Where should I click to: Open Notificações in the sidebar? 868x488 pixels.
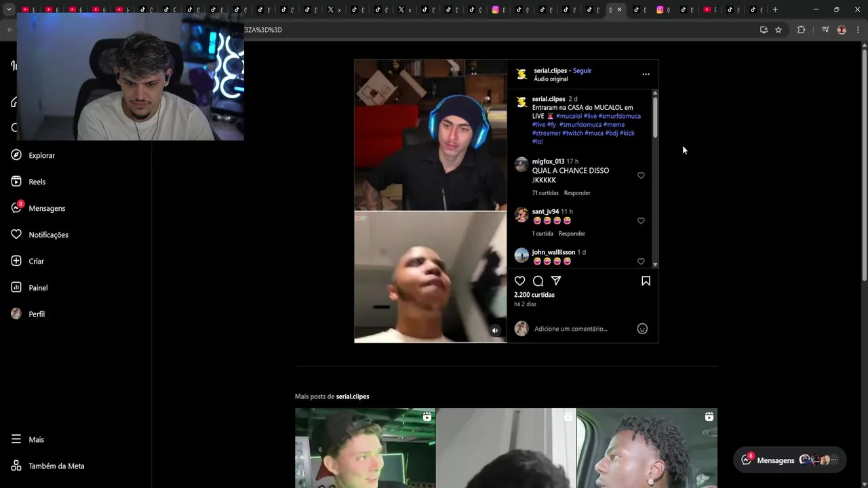[x=48, y=235]
